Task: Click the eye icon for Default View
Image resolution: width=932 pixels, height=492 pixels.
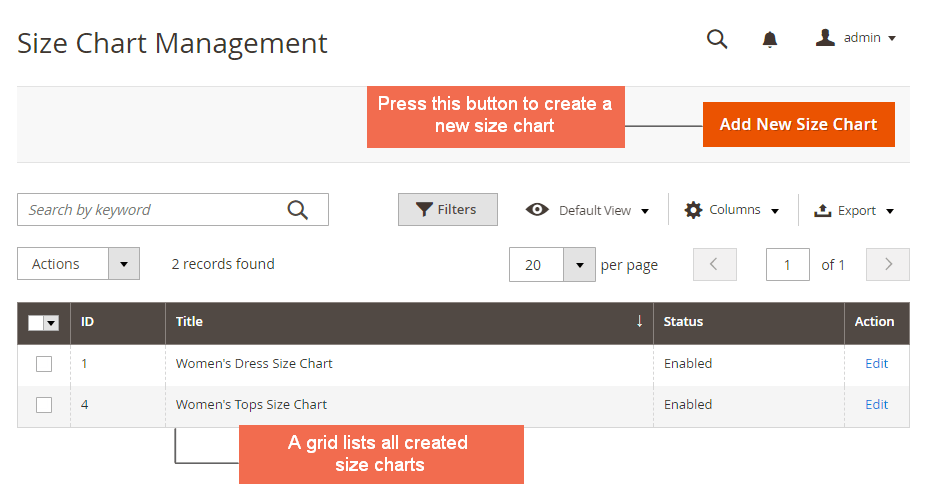Action: (537, 210)
